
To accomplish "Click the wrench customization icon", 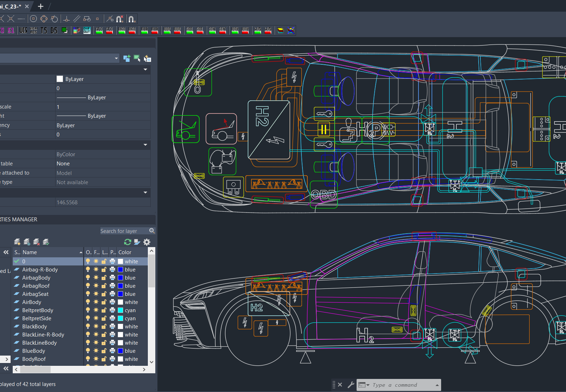I will click(x=351, y=385).
